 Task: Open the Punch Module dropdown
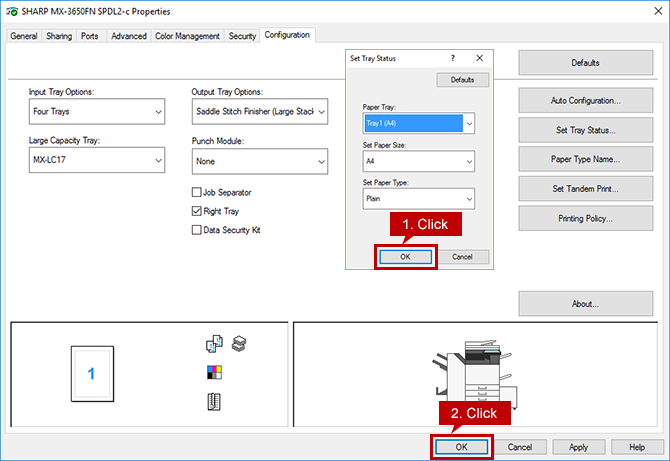[x=260, y=161]
